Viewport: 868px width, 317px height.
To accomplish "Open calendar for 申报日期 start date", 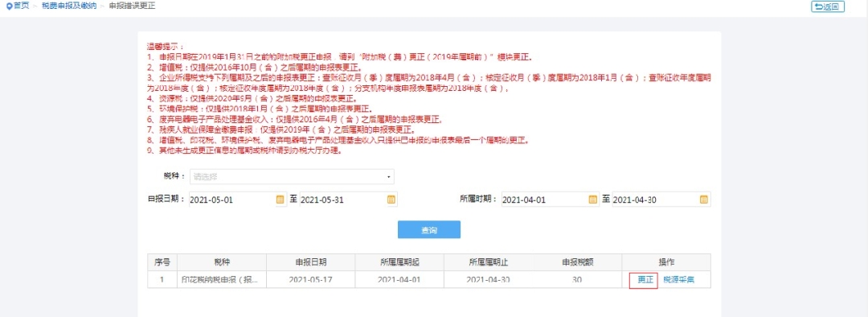I will click(x=280, y=200).
